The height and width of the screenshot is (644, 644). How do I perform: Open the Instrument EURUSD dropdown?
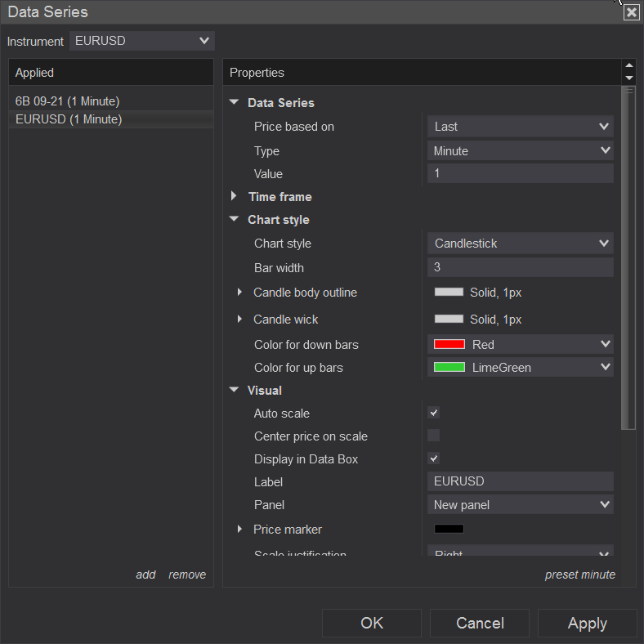point(141,40)
